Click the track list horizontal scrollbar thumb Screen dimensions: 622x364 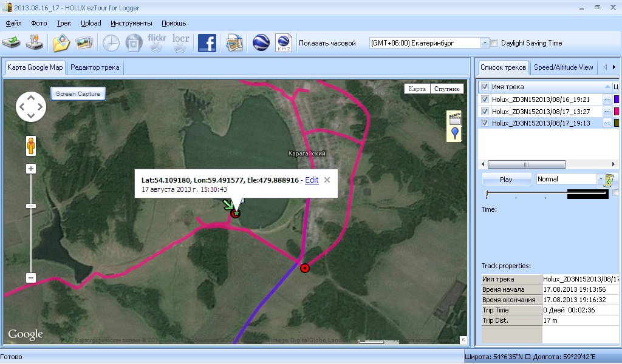(x=527, y=164)
